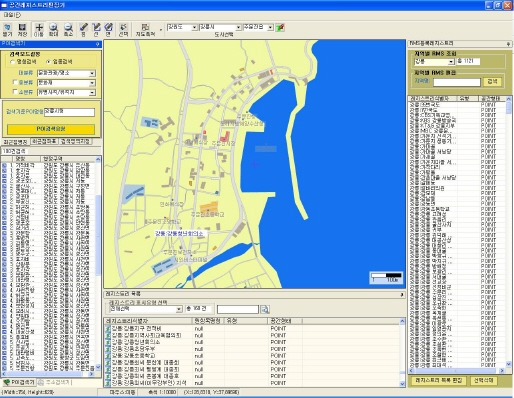The width and height of the screenshot is (514, 398).
Task: Click the POI search keyword input field
Action: click(x=69, y=112)
